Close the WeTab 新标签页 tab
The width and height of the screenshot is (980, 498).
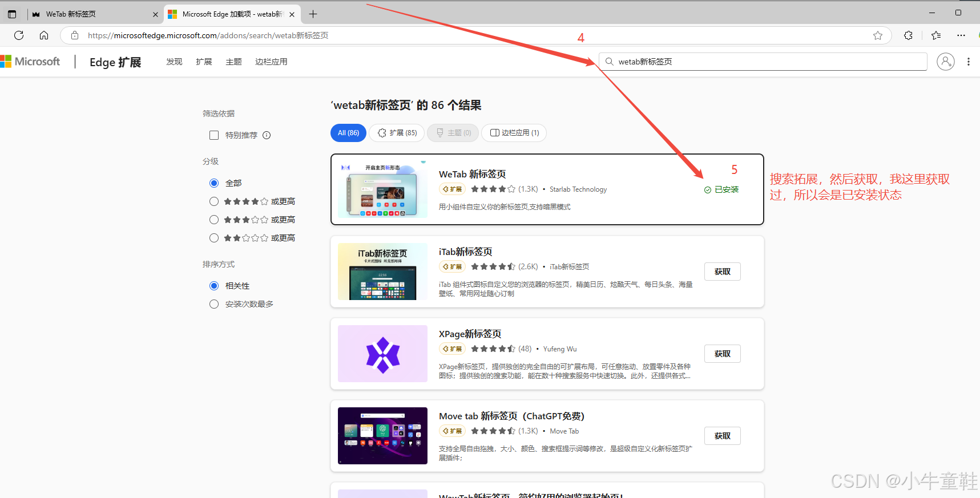click(155, 14)
